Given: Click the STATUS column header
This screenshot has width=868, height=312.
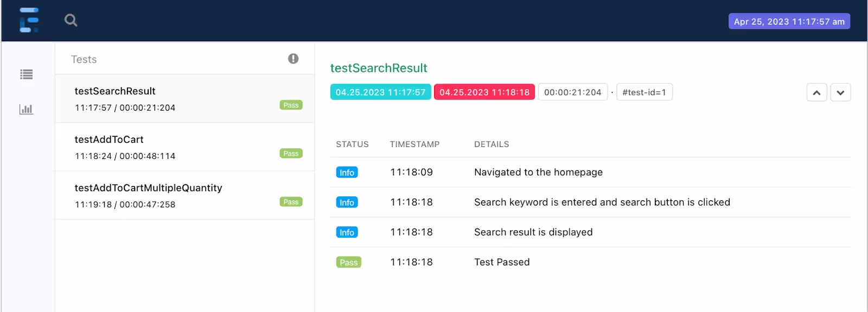Looking at the screenshot, I should click(352, 144).
